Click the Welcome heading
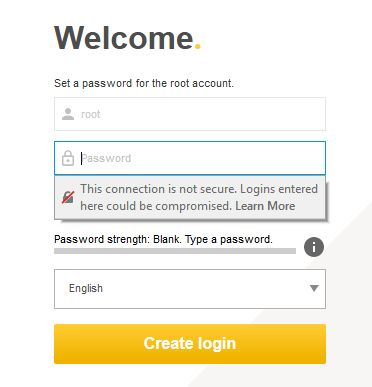Viewport: 372px width, 387px height. click(124, 38)
